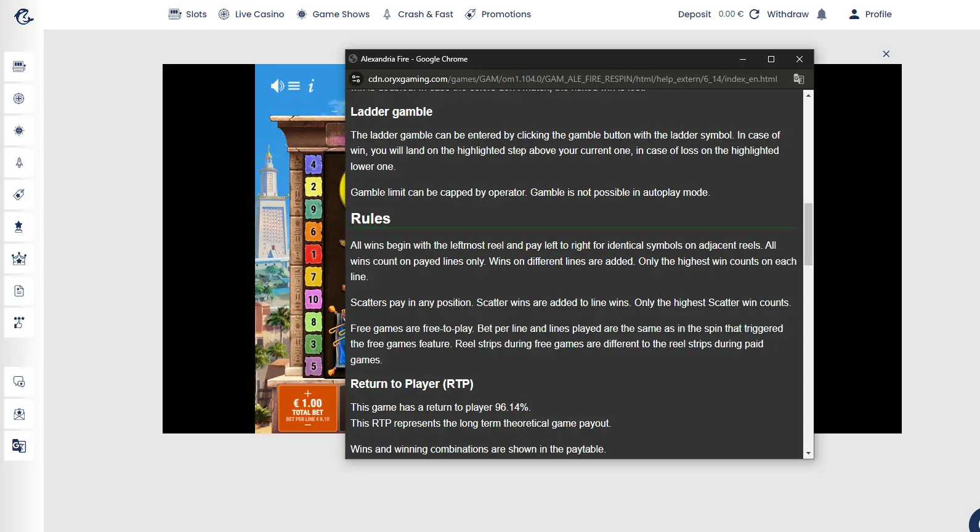
Task: Click the promo tag sidebar icon
Action: coord(19,195)
